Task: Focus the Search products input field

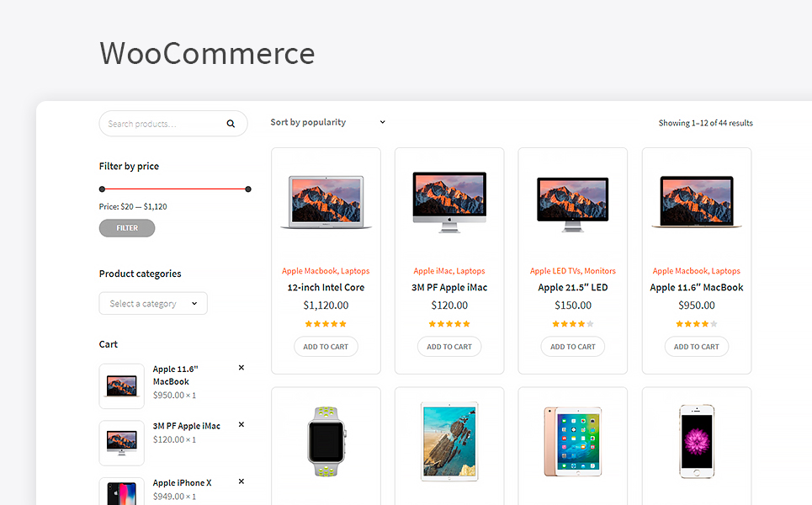Action: point(163,124)
